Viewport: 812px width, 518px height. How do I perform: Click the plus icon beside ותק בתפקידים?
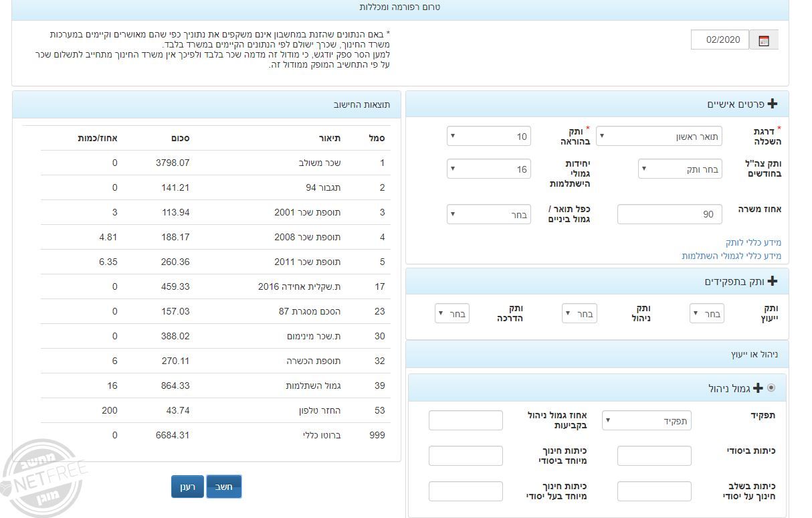click(x=773, y=281)
